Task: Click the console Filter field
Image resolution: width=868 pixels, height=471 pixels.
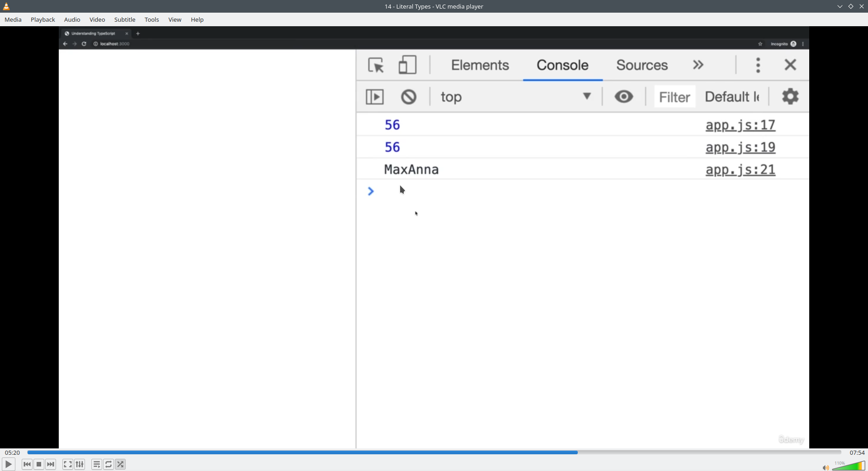Action: (x=675, y=97)
